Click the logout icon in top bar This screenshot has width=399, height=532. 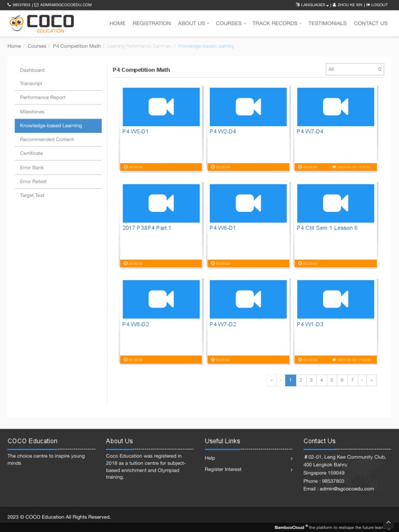(368, 5)
